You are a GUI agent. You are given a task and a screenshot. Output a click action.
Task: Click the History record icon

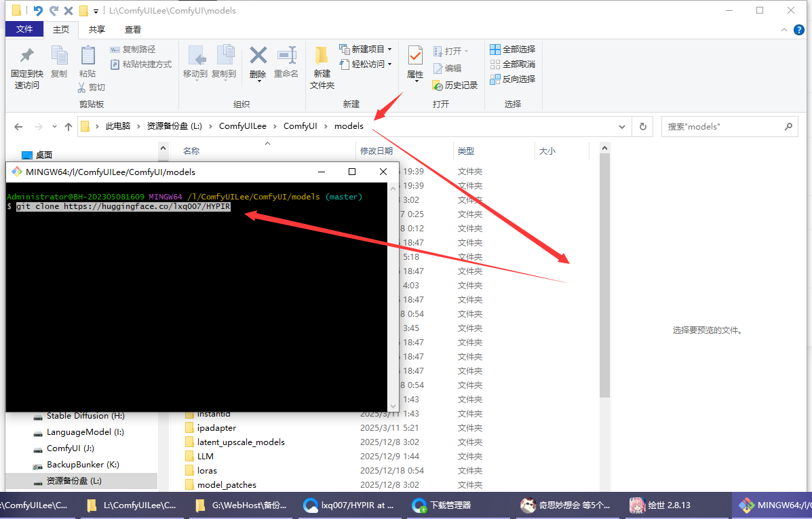point(438,85)
